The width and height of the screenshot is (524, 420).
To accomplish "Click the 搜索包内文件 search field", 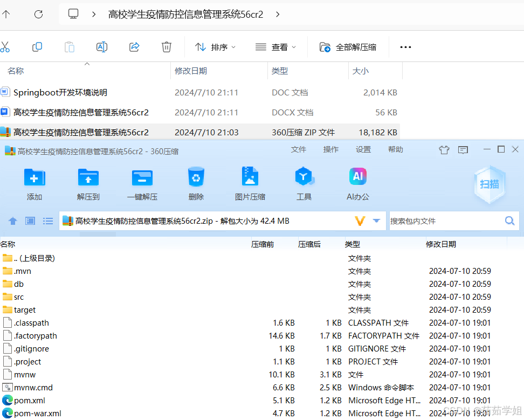I will coord(446,221).
